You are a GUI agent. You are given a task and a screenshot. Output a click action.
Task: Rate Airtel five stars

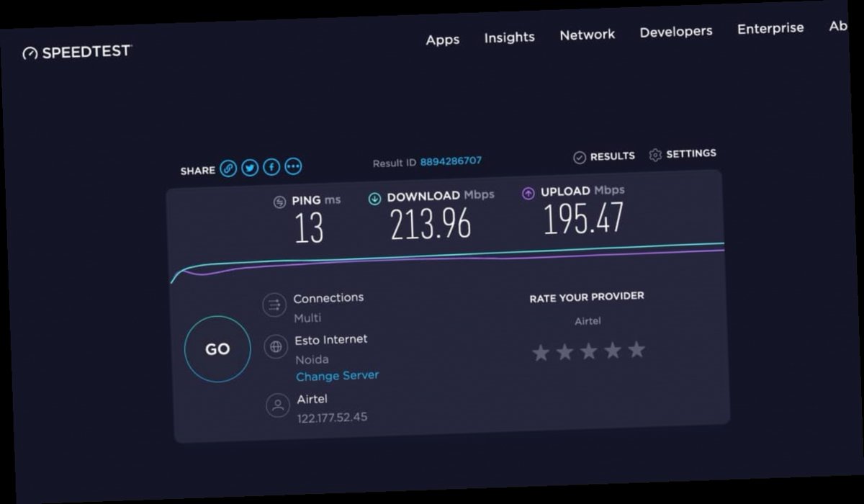coord(636,350)
